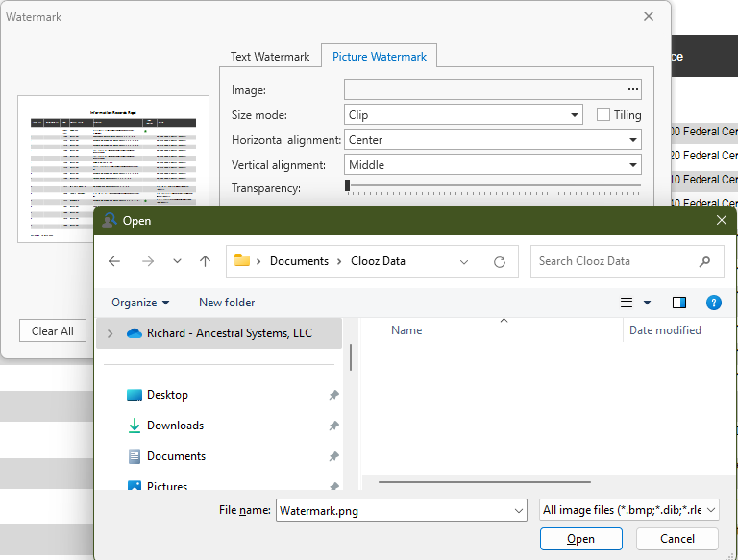This screenshot has height=560, width=738.
Task: Click the search magnifier icon
Action: click(705, 261)
